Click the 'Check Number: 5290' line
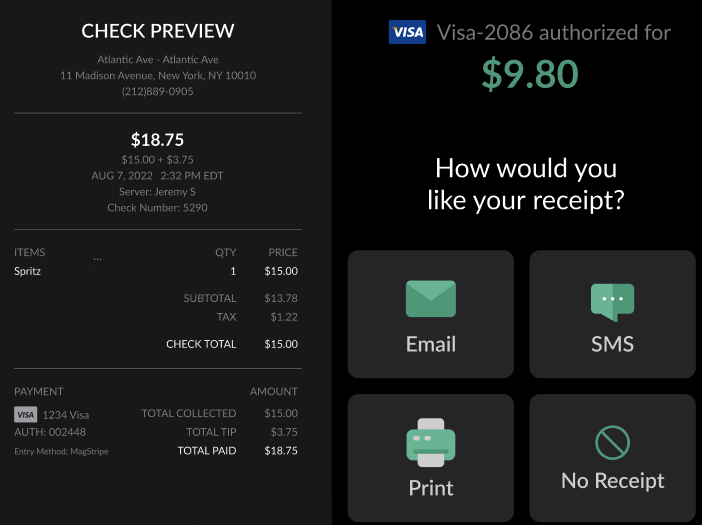The image size is (702, 525). click(157, 208)
